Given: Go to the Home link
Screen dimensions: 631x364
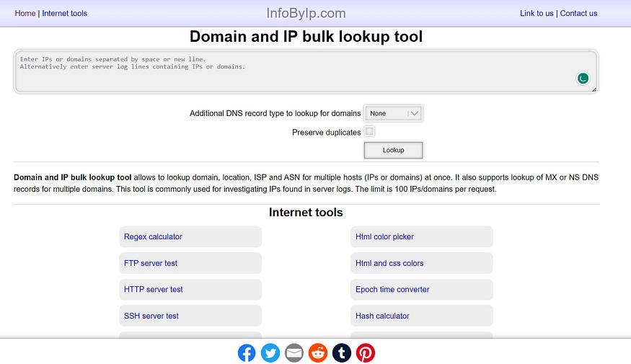Looking at the screenshot, I should [25, 13].
